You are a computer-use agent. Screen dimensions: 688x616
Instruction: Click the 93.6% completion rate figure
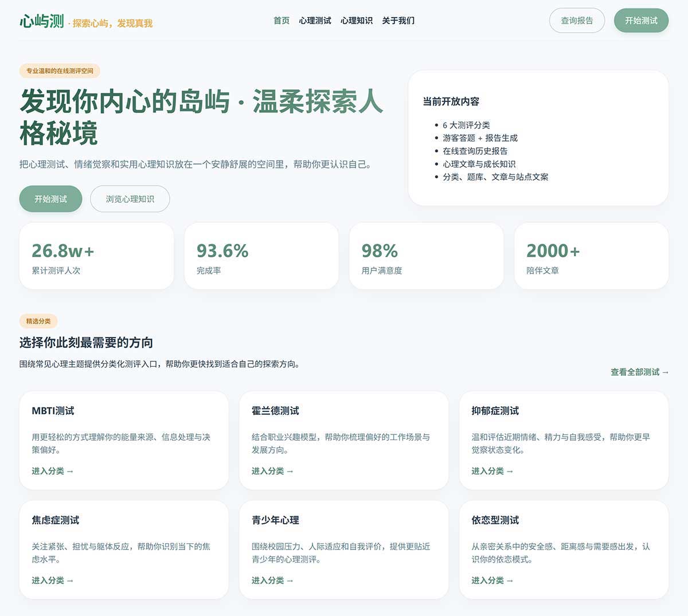(222, 251)
